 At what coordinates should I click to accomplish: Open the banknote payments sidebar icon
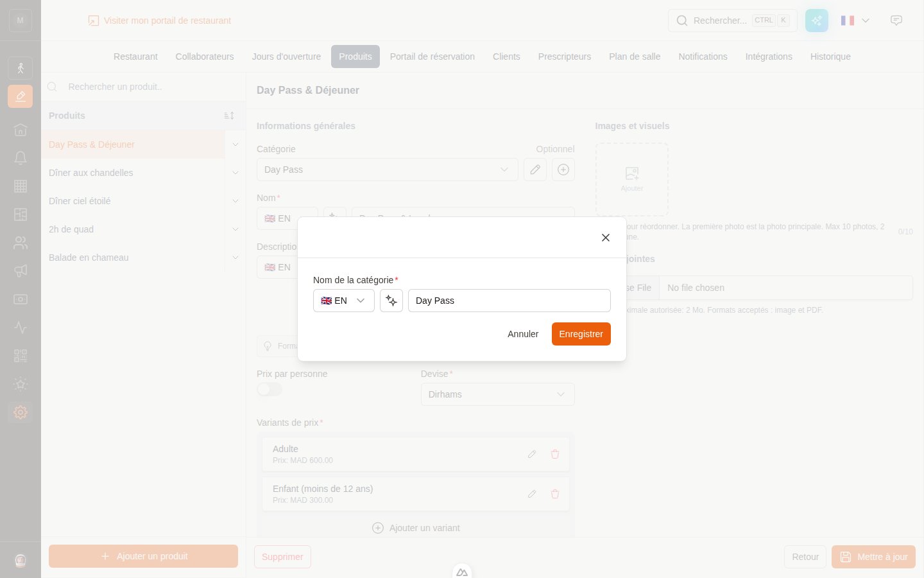[x=21, y=299]
